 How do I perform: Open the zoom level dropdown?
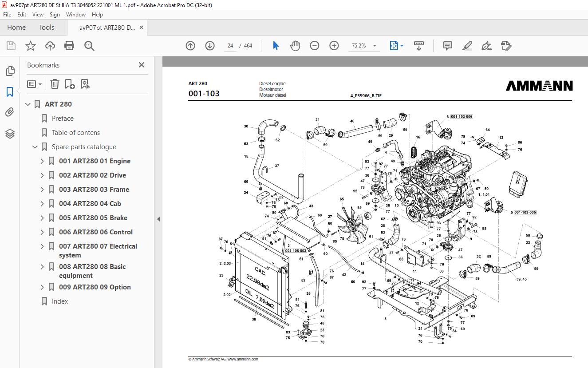pos(375,46)
